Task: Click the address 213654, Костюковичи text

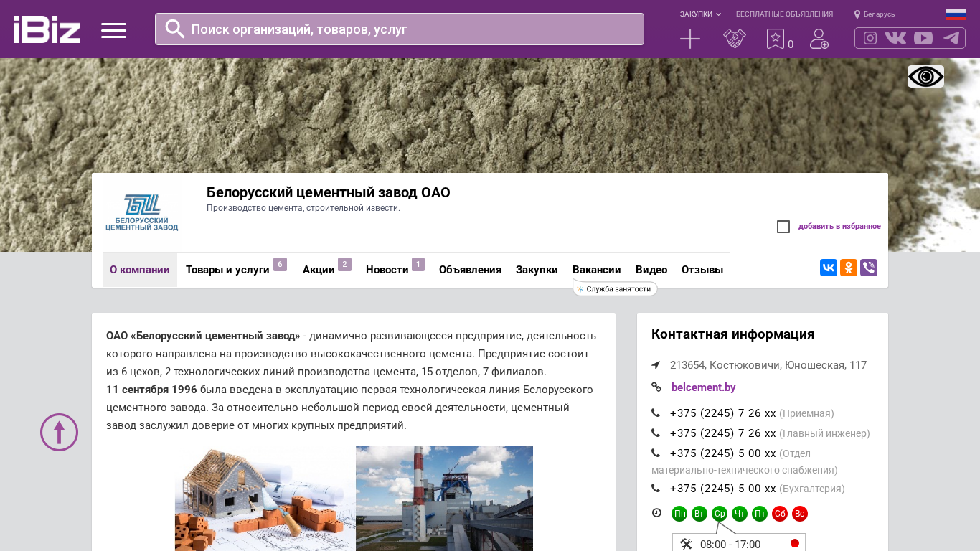Action: (768, 365)
